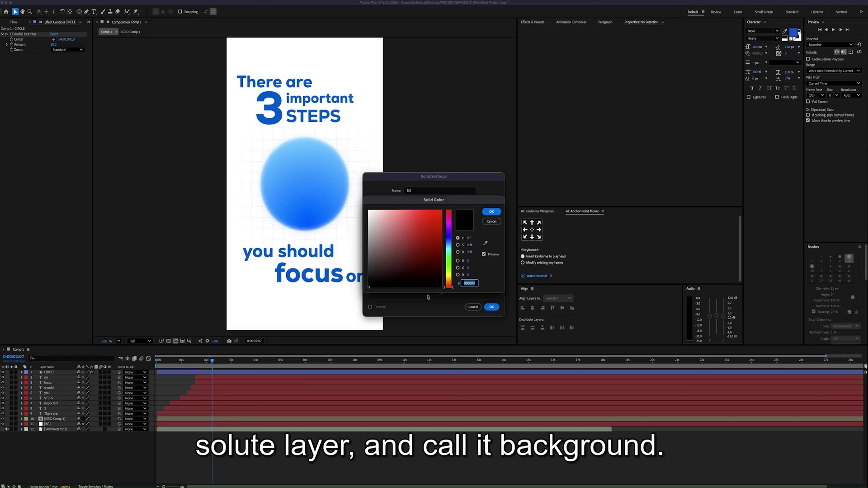
Task: Open the AC Keyframe Wingman tab
Action: 537,211
